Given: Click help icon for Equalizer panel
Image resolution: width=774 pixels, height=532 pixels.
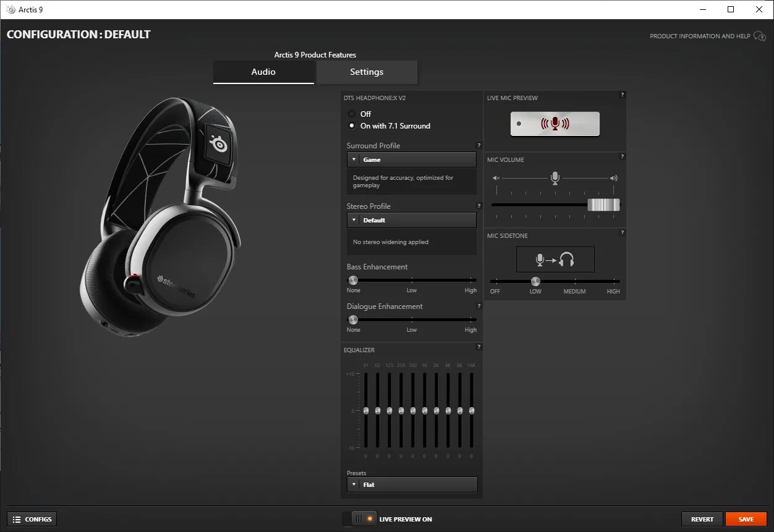Looking at the screenshot, I should 478,347.
